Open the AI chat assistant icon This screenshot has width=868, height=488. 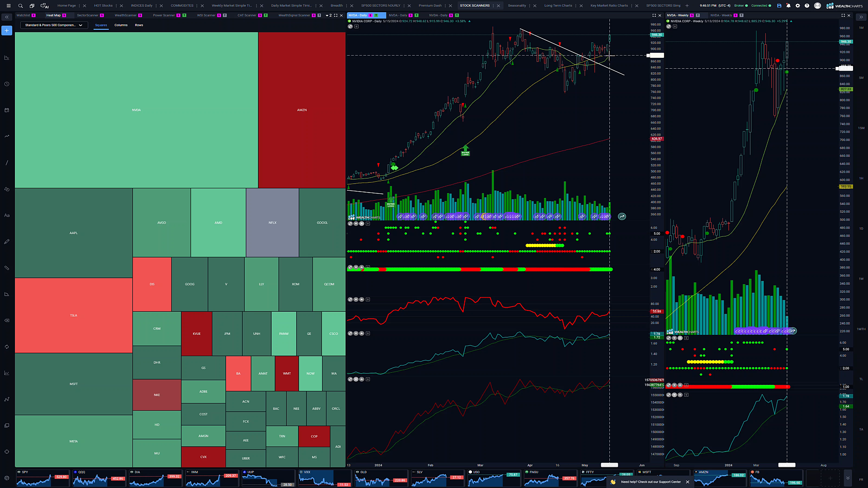pyautogui.click(x=45, y=6)
